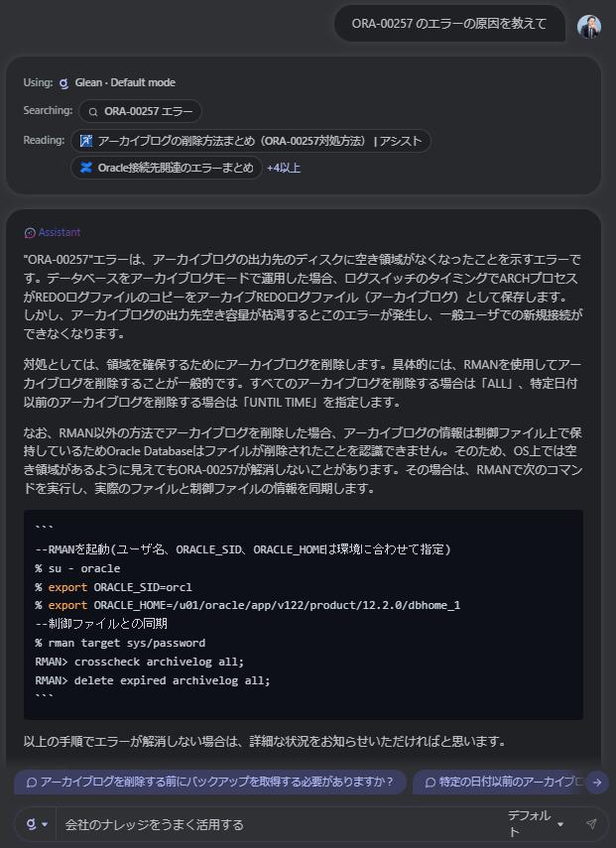Click the Assistant icon above the answer
This screenshot has width=616, height=848.
(x=29, y=232)
